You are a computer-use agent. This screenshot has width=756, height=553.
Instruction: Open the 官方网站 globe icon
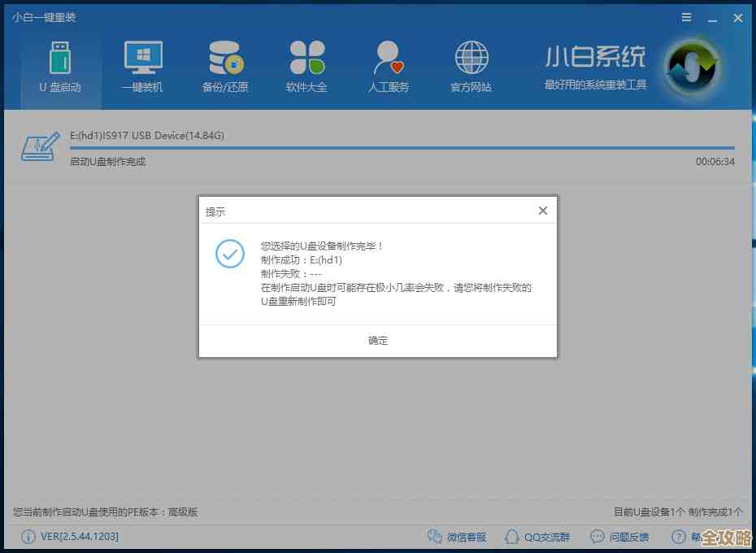(x=470, y=65)
